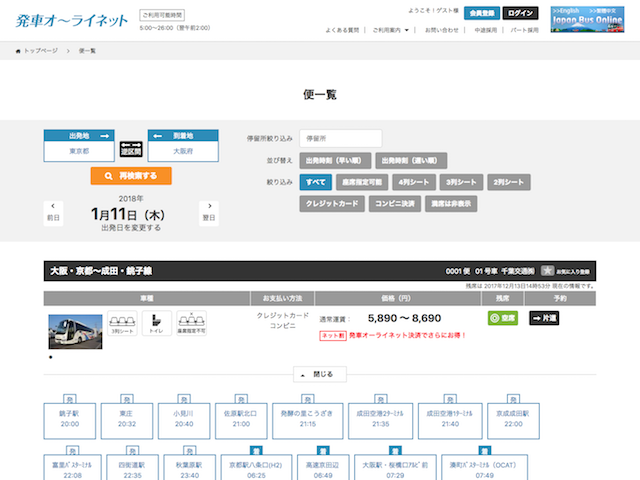This screenshot has height=480, width=640.
Task: Click the 3列シート seat type icon
Action: pyautogui.click(x=122, y=323)
